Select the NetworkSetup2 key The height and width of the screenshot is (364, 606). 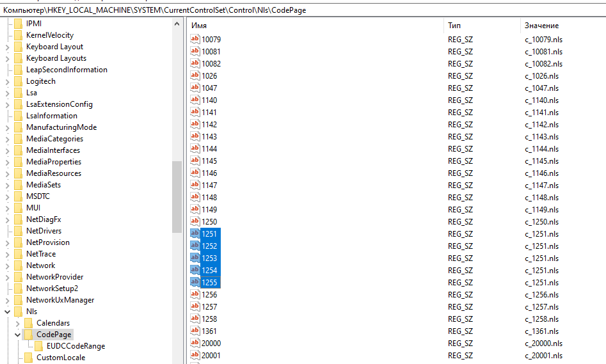52,289
